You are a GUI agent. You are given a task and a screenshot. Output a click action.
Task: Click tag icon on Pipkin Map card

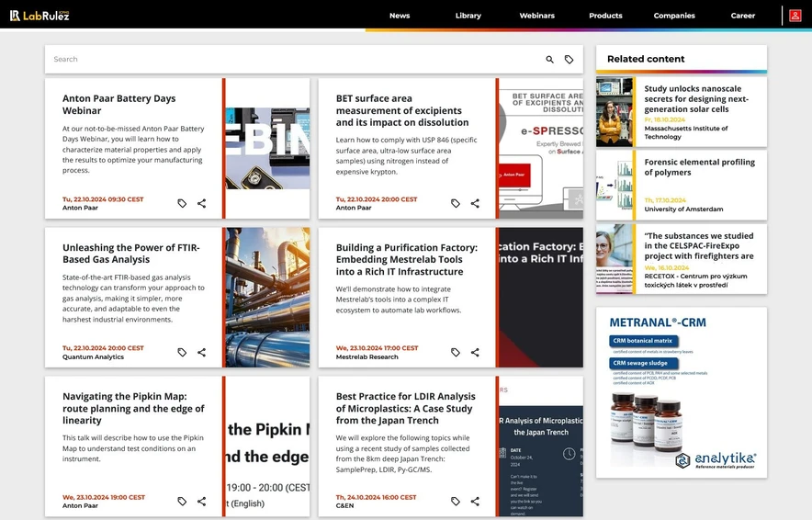(182, 502)
